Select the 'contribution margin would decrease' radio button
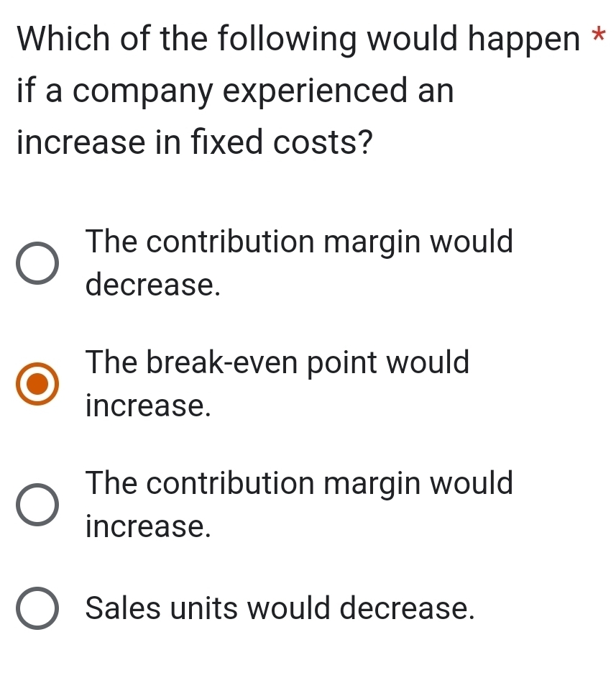Screen dimensions: 616x673 coord(37,262)
